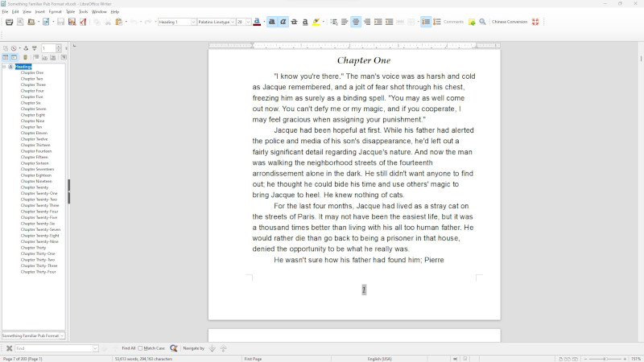Select Chapter Ten in the Navigator
Screen dimensions: 644x362
coord(31,127)
